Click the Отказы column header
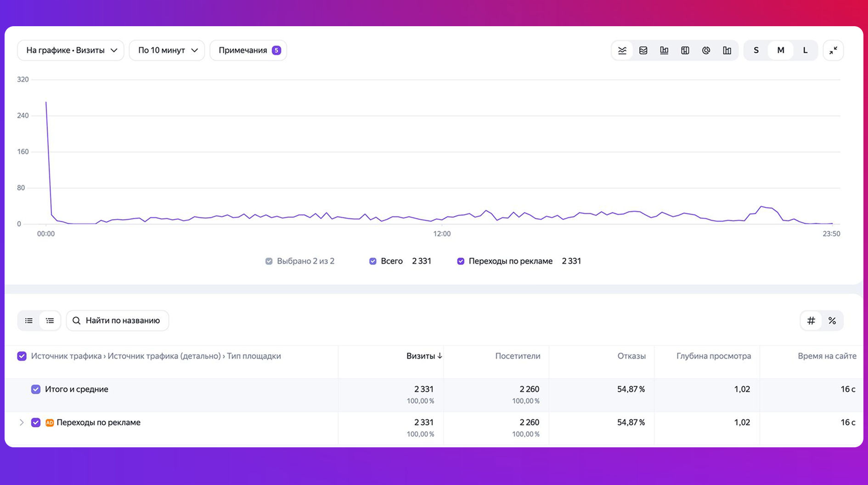 631,356
